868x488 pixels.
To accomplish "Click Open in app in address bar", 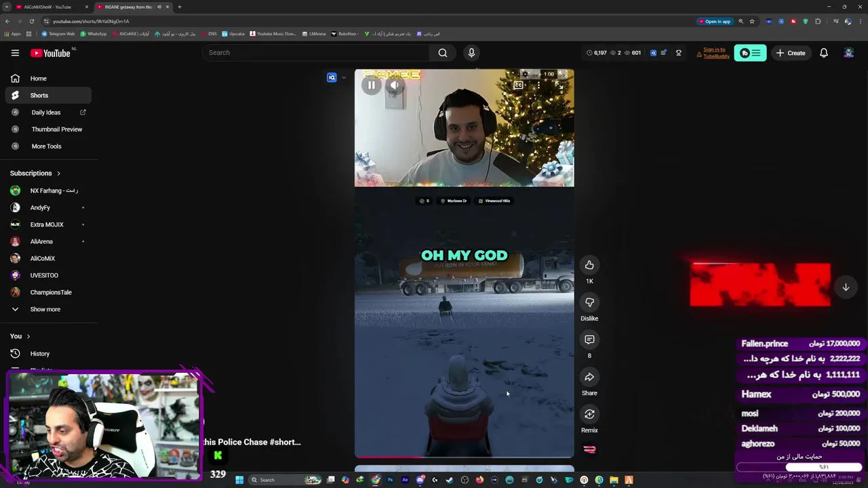I will [x=715, y=21].
